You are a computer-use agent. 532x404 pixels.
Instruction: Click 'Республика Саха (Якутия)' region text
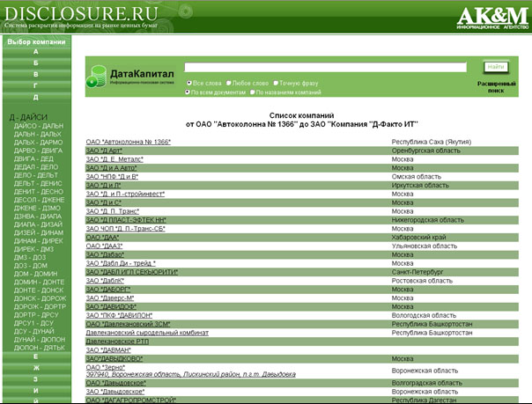pyautogui.click(x=432, y=142)
